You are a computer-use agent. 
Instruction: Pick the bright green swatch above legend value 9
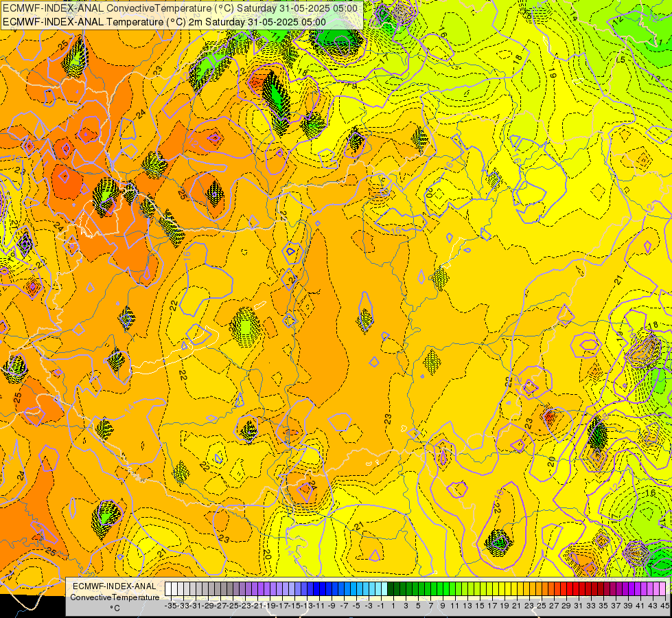pos(440,589)
